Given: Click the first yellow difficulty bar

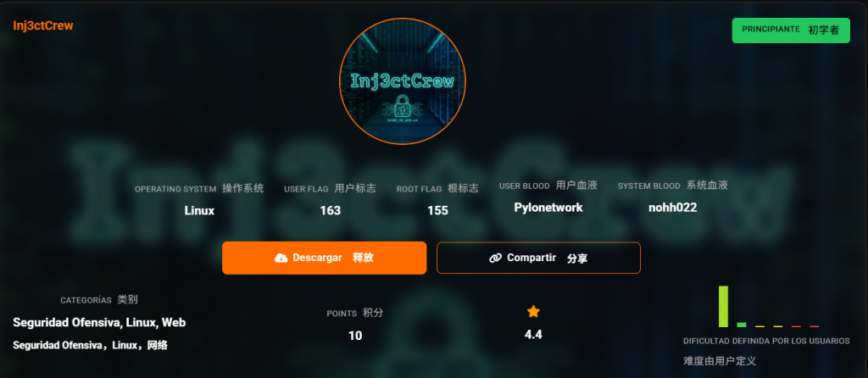Looking at the screenshot, I should tap(759, 326).
